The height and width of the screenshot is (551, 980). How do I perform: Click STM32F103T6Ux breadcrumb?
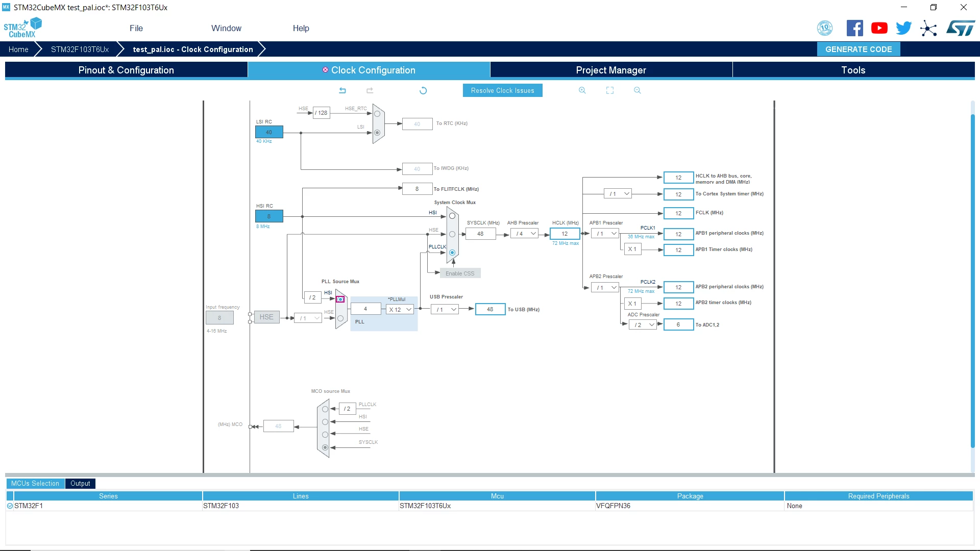[80, 49]
